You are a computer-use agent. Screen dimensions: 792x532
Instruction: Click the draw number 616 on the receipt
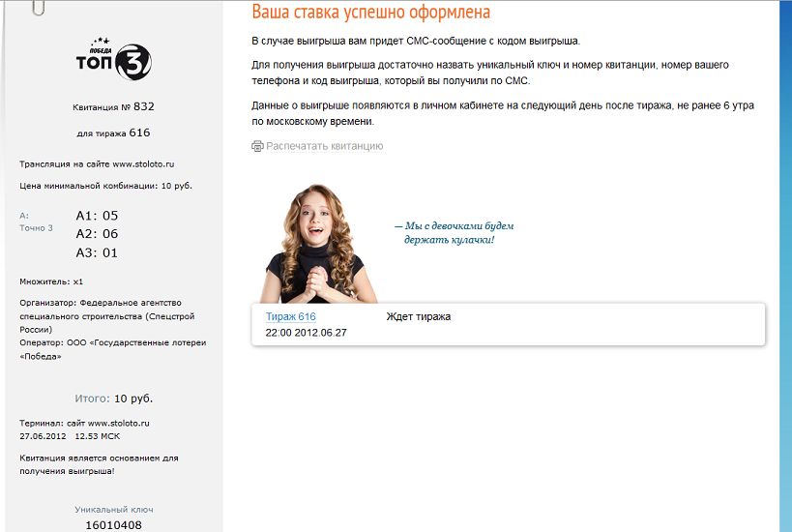[x=139, y=133]
